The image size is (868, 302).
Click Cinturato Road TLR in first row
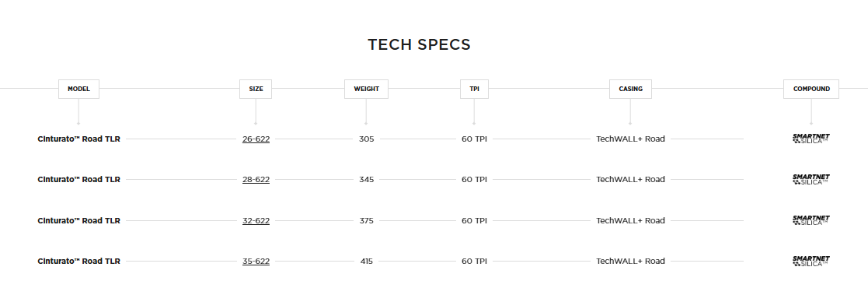tap(78, 139)
